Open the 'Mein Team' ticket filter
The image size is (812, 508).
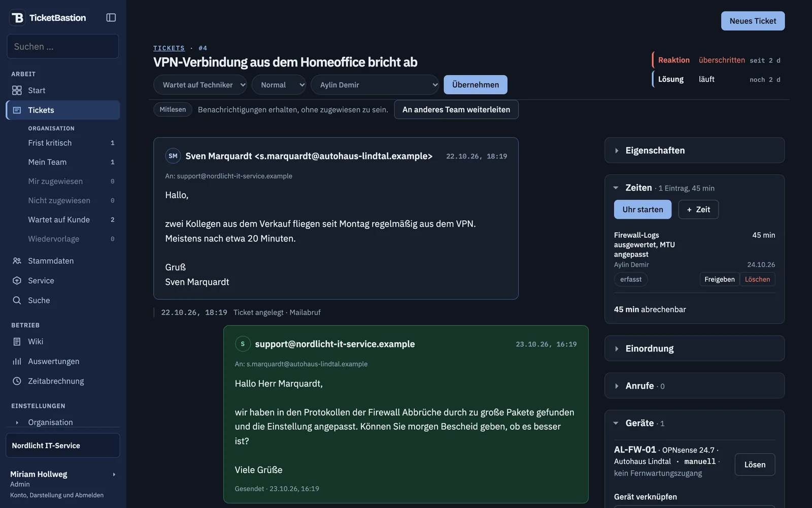tap(71, 163)
